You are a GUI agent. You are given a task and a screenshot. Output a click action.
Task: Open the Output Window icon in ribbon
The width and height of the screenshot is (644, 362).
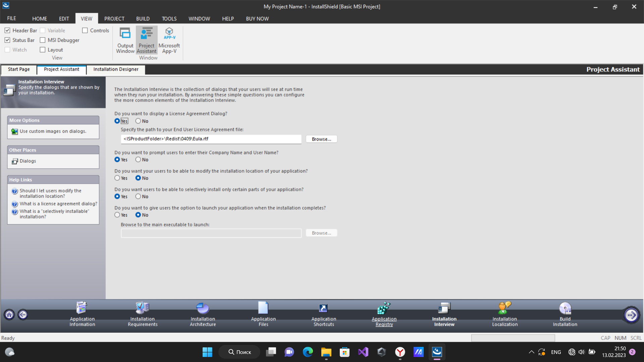125,40
